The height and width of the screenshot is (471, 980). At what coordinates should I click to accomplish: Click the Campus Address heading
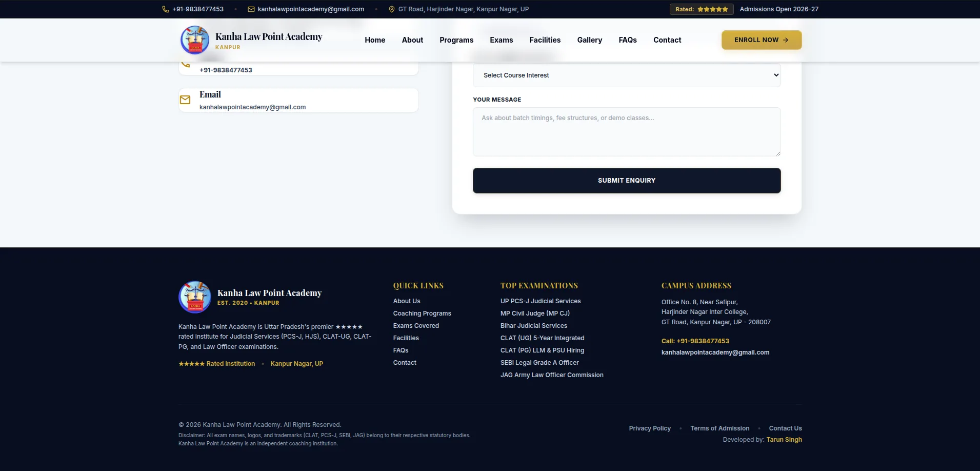[696, 286]
